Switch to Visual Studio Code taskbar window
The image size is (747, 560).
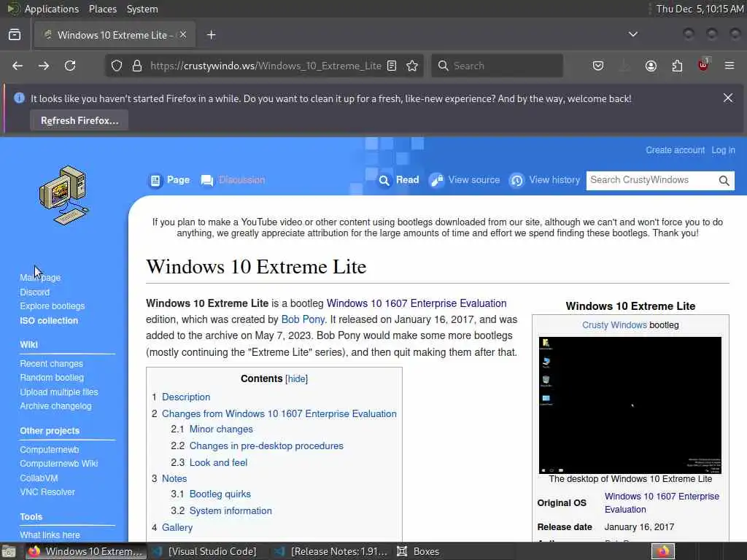pos(205,551)
